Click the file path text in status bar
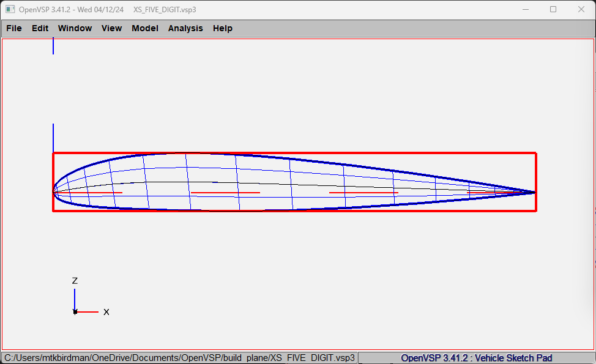The height and width of the screenshot is (364, 596). 179,358
